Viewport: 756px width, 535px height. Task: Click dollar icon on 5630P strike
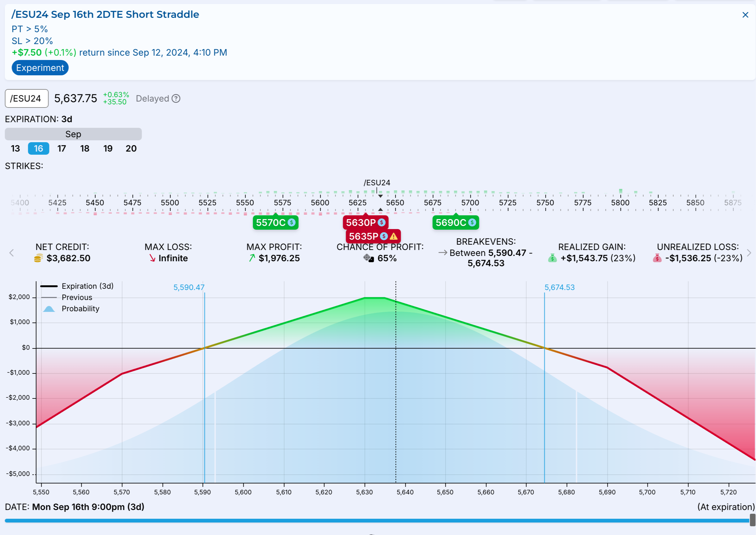[x=382, y=223]
